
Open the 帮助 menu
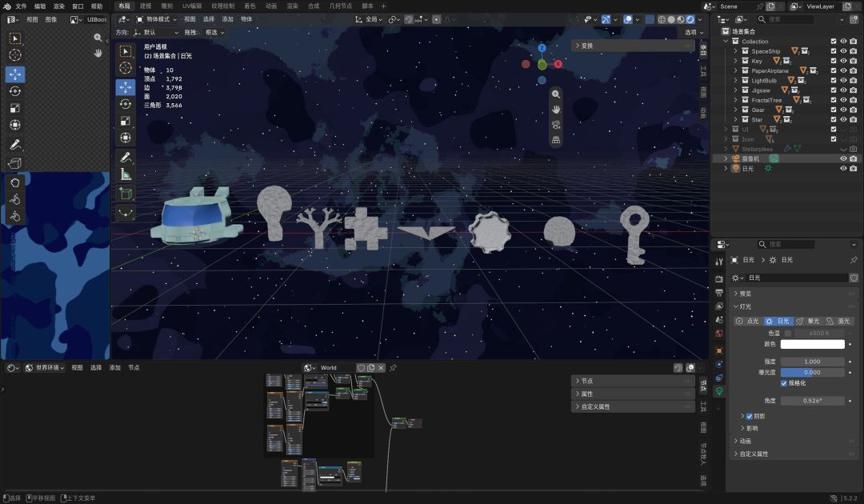click(x=97, y=6)
